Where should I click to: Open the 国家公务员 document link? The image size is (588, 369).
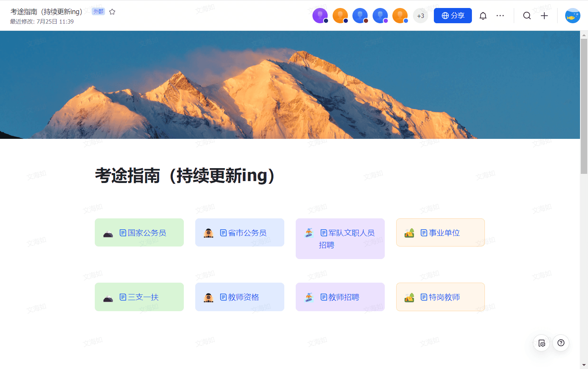[x=143, y=233]
